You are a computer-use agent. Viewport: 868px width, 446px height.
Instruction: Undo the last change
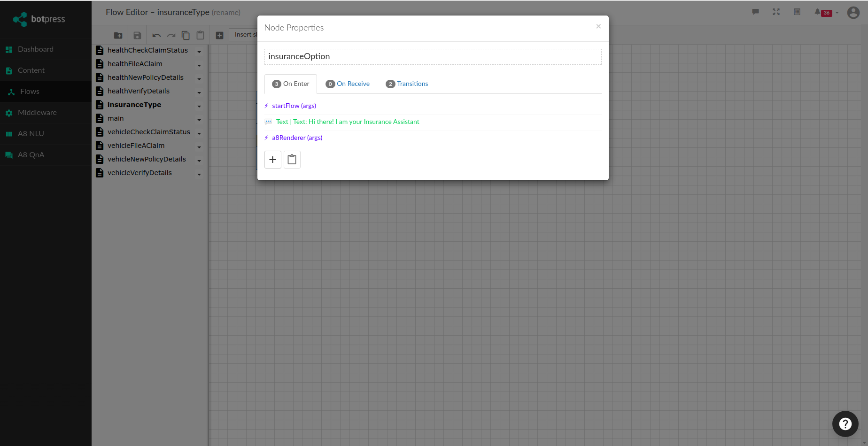[x=156, y=35]
